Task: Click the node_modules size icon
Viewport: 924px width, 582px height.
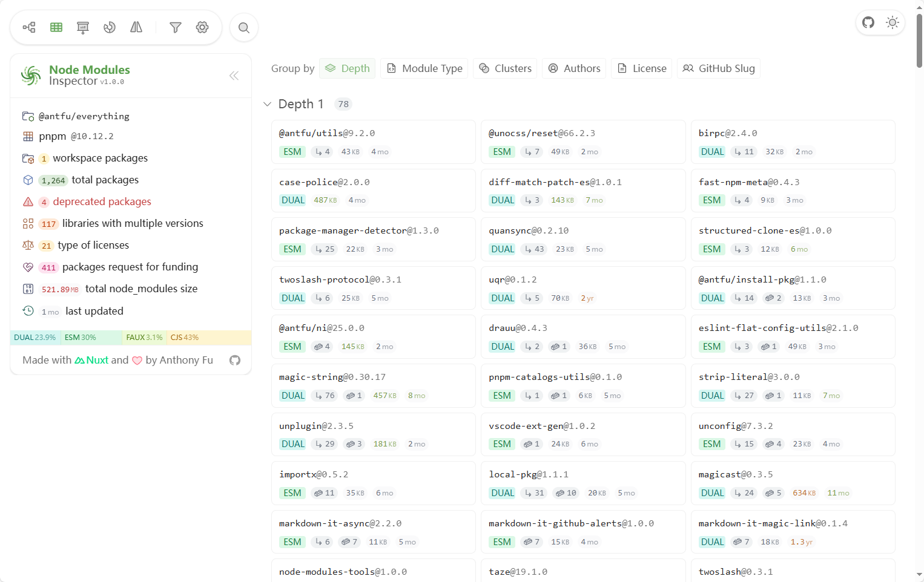Action: (28, 289)
